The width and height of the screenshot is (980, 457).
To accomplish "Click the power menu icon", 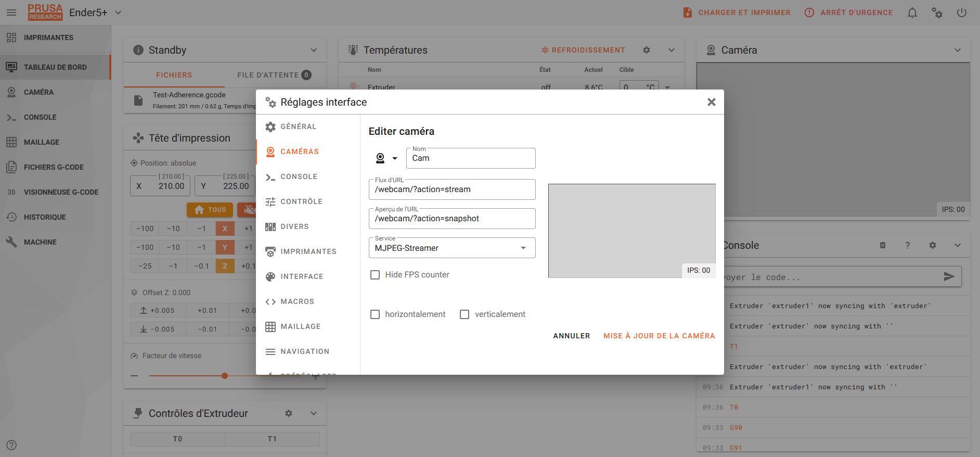I will click(962, 12).
